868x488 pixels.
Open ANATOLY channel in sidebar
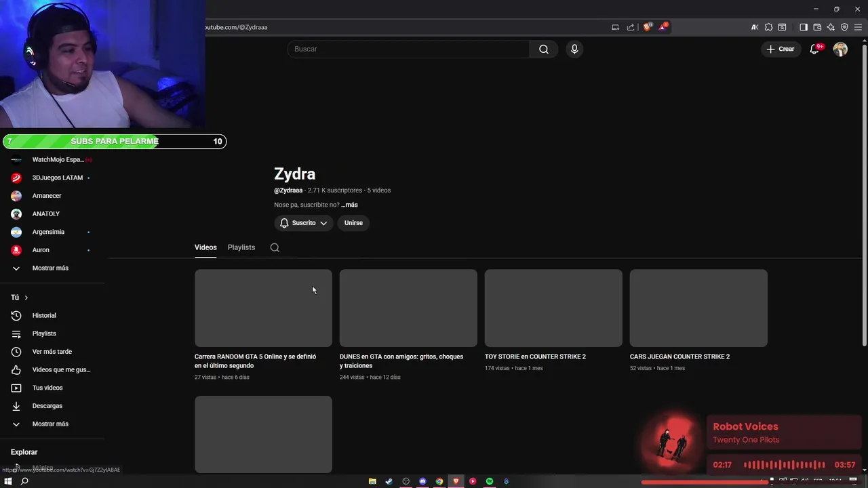(52, 214)
